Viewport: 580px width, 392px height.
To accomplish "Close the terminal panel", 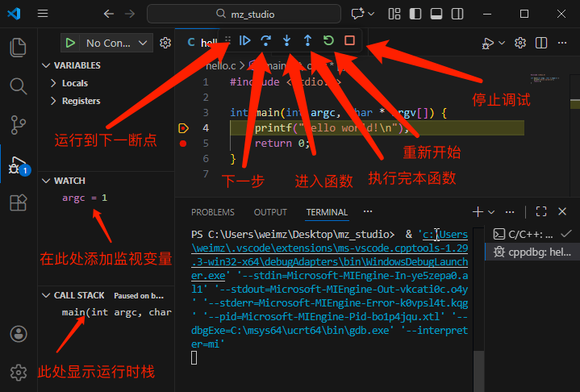I will point(562,211).
